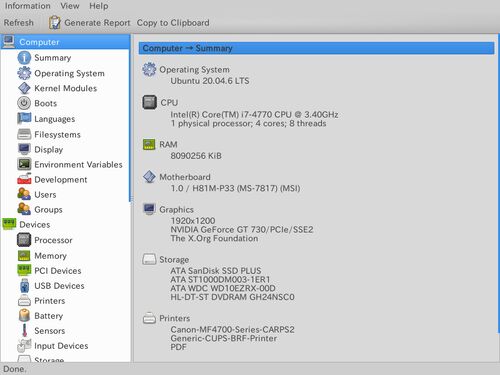Click the Motherboard diamond icon in summary
The width and height of the screenshot is (500, 375).
[x=149, y=177]
